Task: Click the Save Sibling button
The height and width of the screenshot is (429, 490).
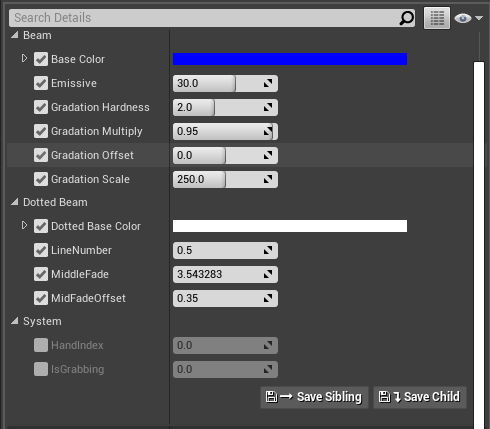Action: click(x=314, y=397)
